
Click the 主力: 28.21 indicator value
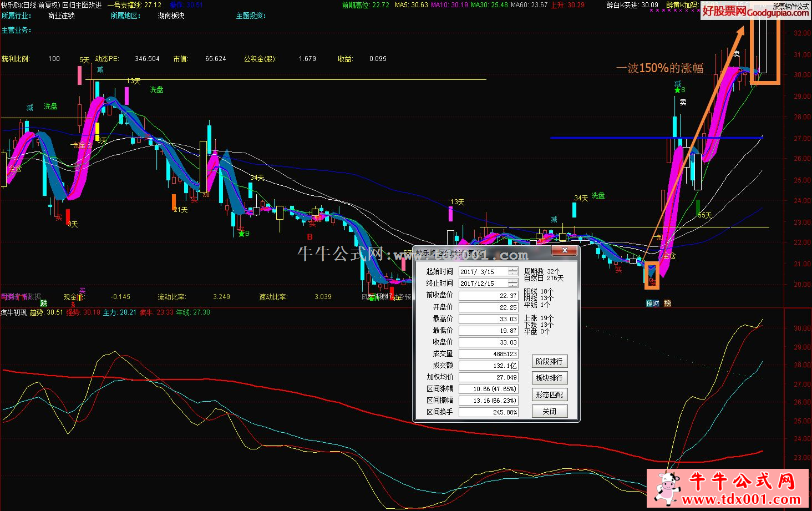120,313
